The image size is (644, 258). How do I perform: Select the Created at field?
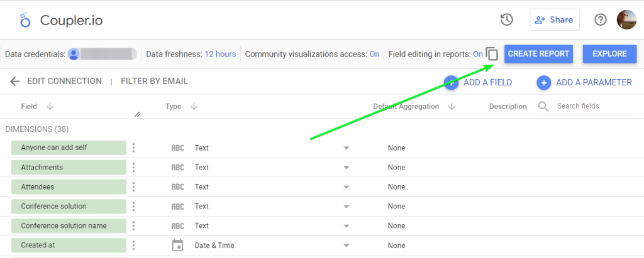click(x=69, y=245)
